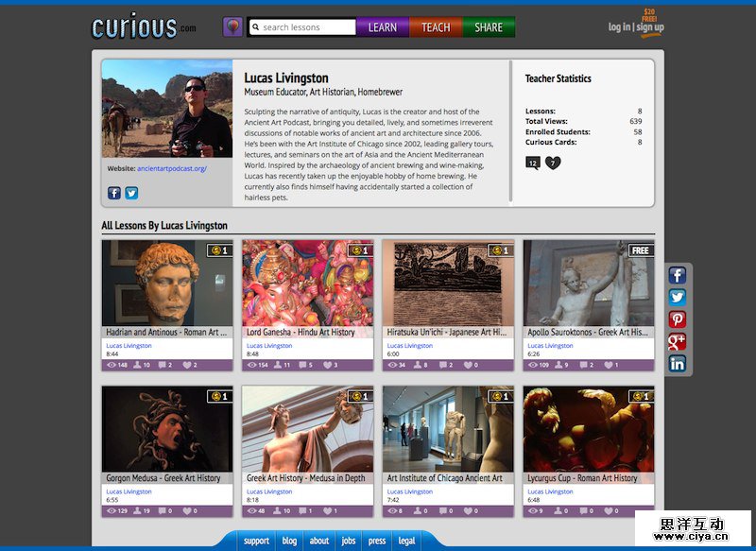Open the TEACH menu tab
Viewport: 756px width, 551px height.
[x=436, y=27]
